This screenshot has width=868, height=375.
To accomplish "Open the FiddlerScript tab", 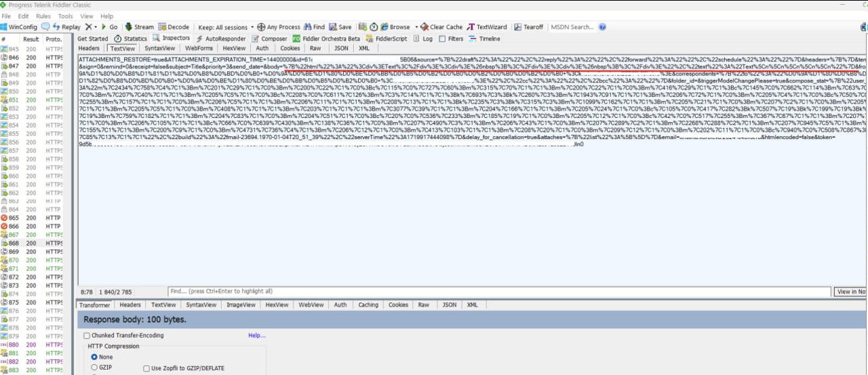I will [387, 39].
